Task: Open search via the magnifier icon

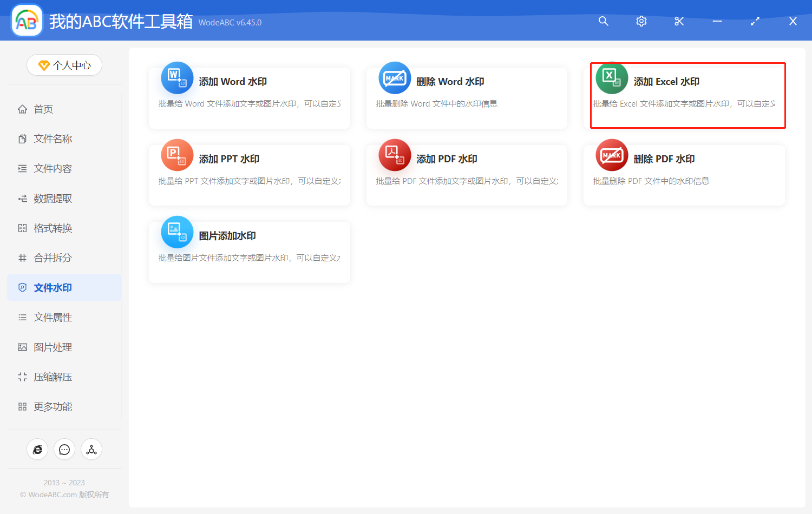Action: click(x=603, y=21)
